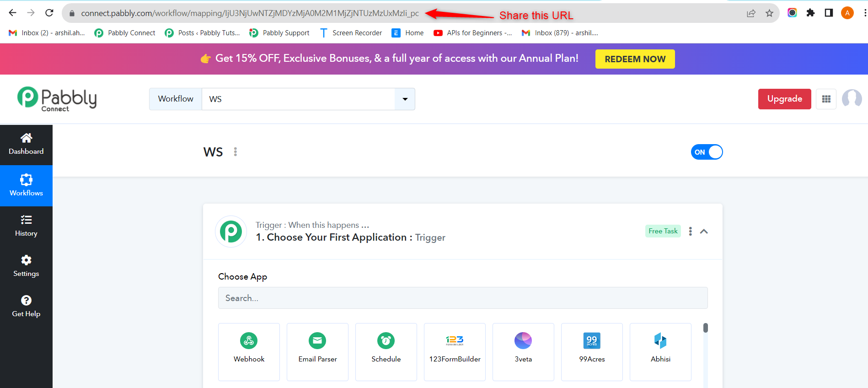
Task: Click the workflow name field showing WS
Action: [298, 99]
